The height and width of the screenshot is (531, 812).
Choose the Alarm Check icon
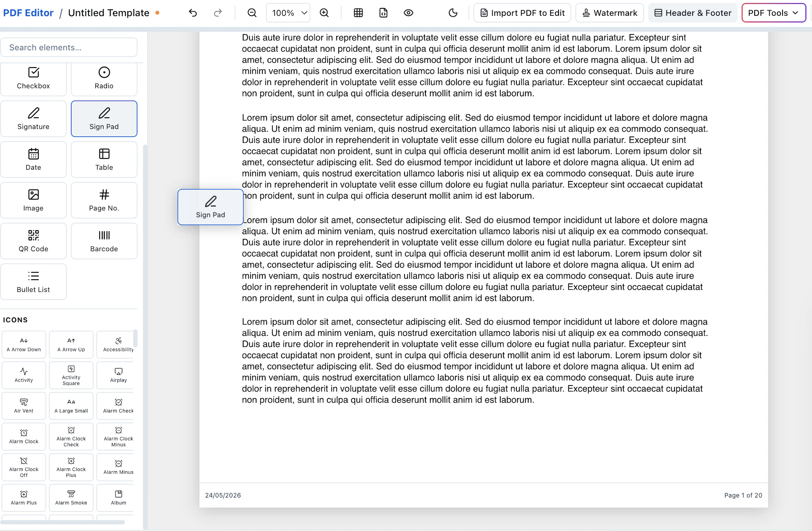pyautogui.click(x=115, y=406)
